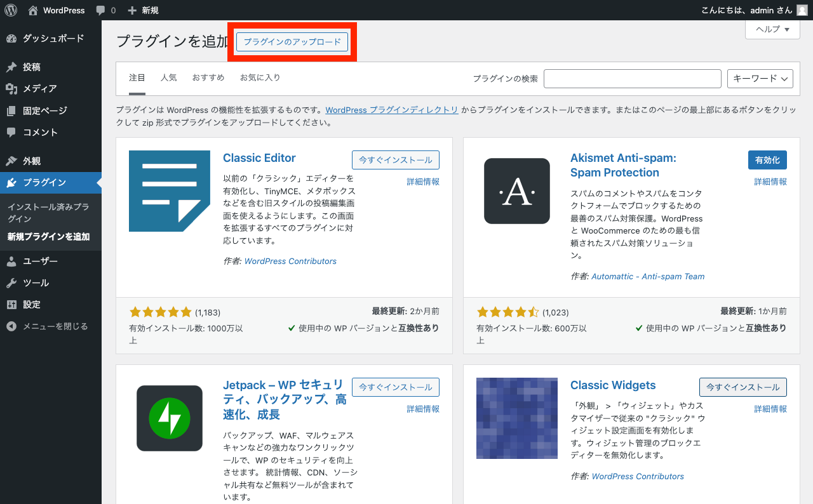Viewport: 813px width, 504px height.
Task: Switch to 注目 tab
Action: (x=137, y=78)
